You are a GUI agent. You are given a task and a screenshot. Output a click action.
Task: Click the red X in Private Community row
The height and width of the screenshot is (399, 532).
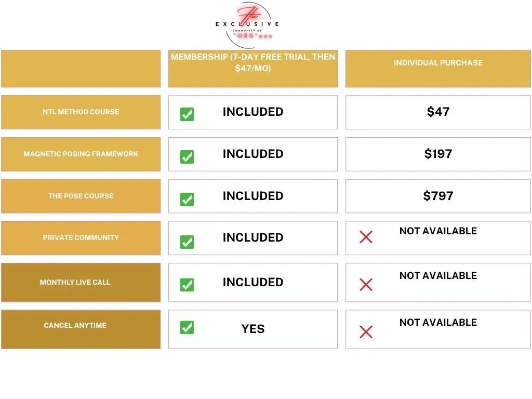(x=366, y=237)
